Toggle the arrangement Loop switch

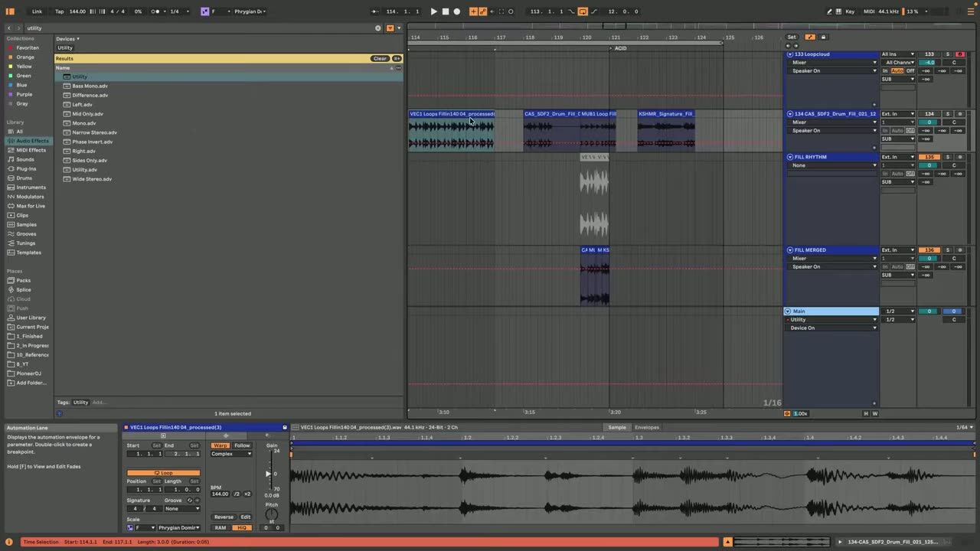(x=583, y=11)
